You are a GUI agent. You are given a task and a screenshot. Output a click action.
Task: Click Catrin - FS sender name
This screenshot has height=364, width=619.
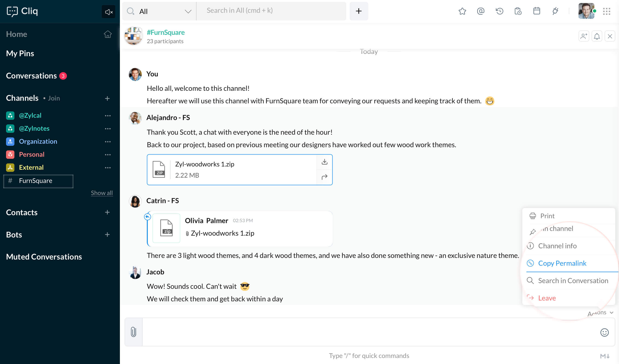tap(163, 201)
